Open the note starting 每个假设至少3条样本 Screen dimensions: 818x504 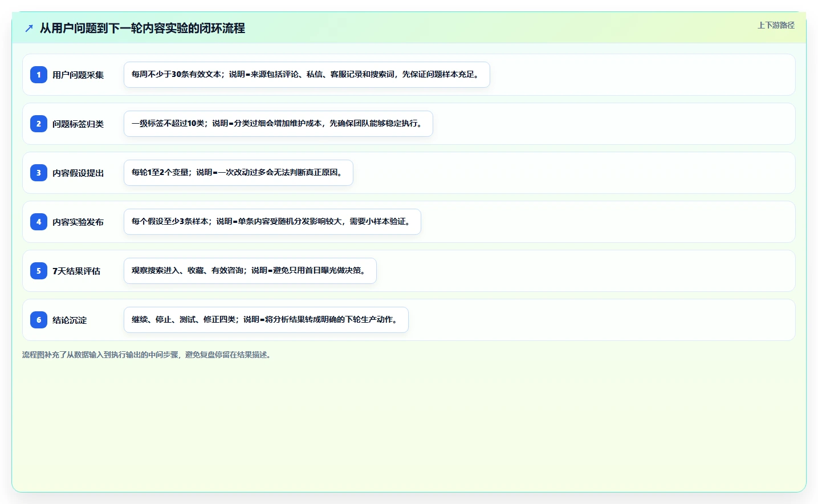point(272,222)
